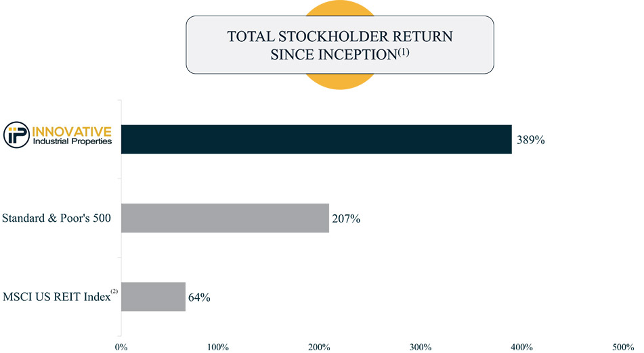Click the footnote (2) superscript marker

[x=114, y=292]
